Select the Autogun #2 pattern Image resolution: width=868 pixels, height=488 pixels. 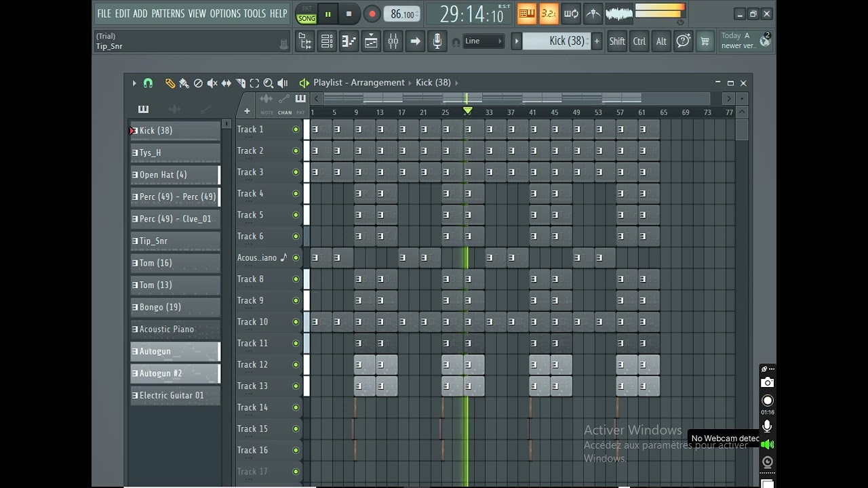tap(175, 373)
